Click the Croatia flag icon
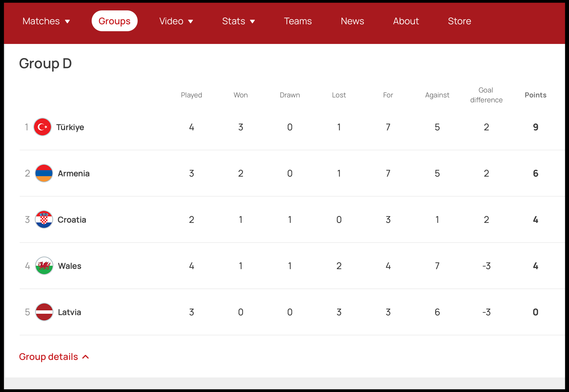The height and width of the screenshot is (392, 569). point(44,219)
